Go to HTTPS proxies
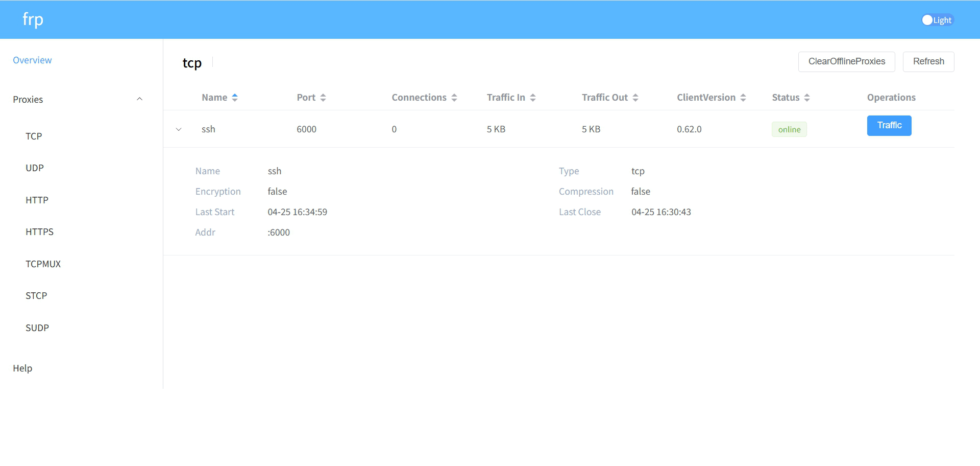This screenshot has height=466, width=980. (x=39, y=232)
